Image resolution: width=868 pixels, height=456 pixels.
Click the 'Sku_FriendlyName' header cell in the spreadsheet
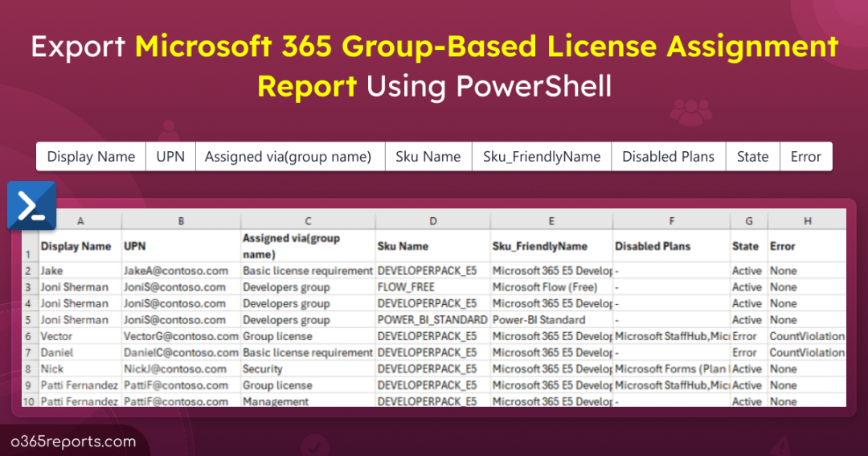551,246
